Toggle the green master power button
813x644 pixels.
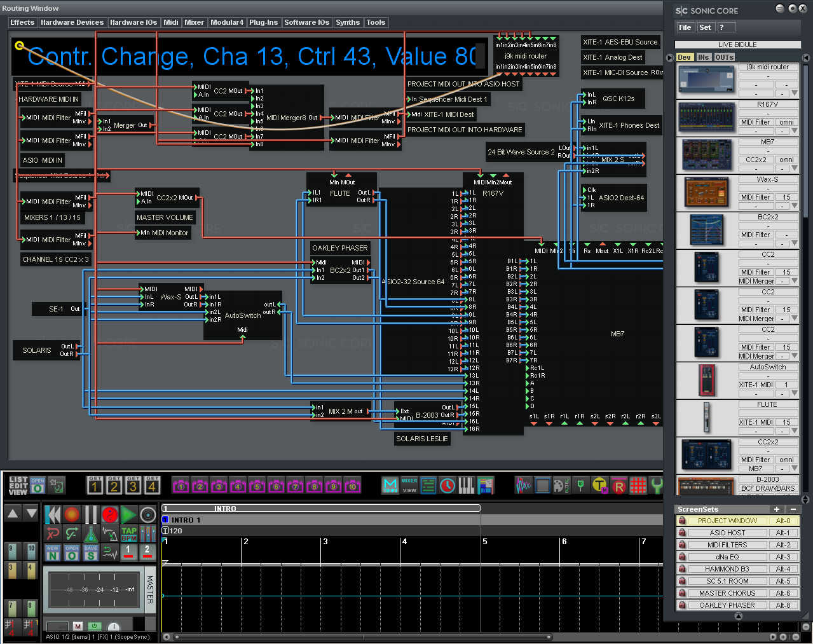94,626
